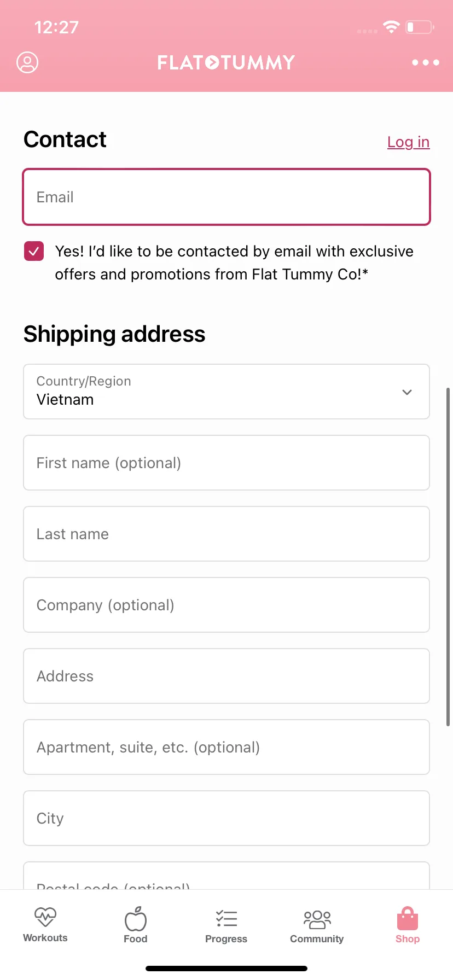Uncheck the email promotions checkbox
The height and width of the screenshot is (980, 453).
pos(34,251)
